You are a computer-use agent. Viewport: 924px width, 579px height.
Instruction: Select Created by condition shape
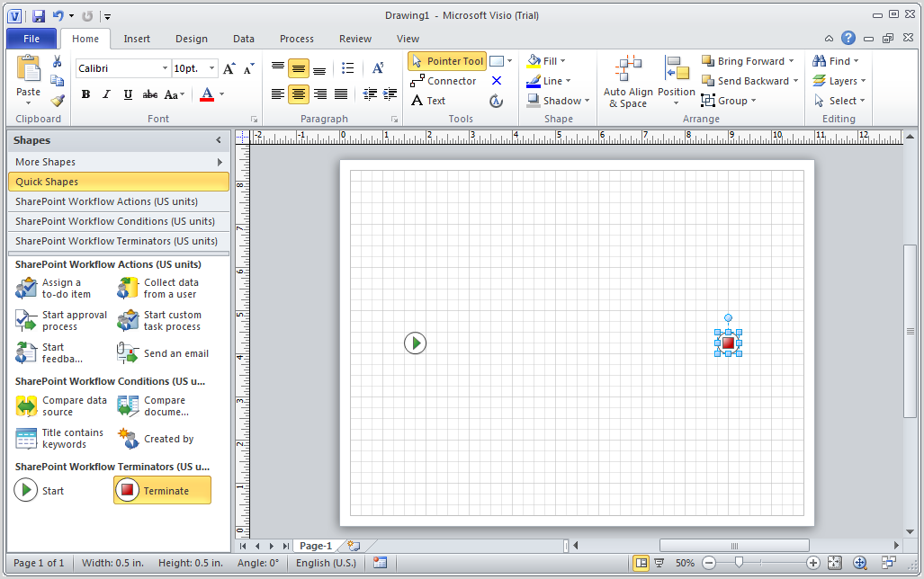pyautogui.click(x=156, y=438)
